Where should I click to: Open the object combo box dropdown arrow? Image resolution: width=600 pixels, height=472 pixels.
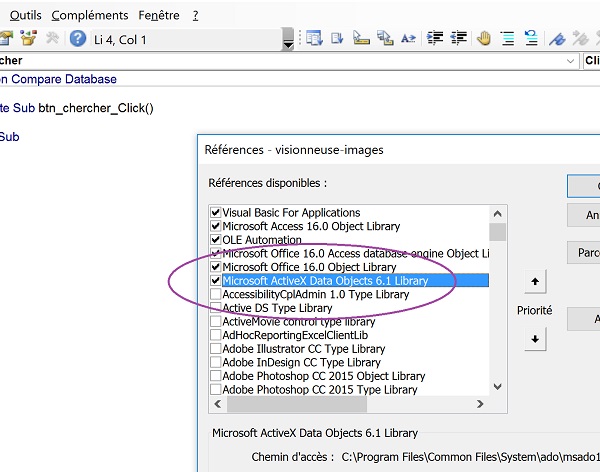coord(570,61)
